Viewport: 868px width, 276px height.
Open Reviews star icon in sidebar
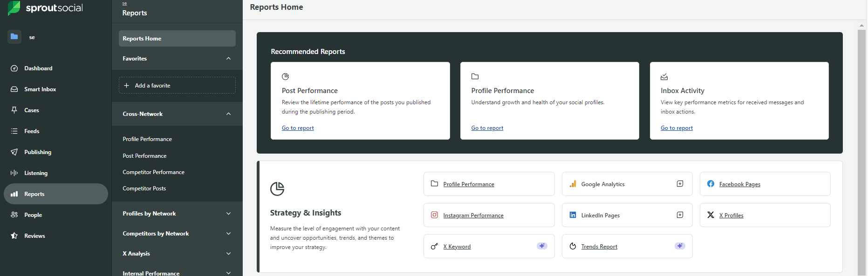click(14, 236)
